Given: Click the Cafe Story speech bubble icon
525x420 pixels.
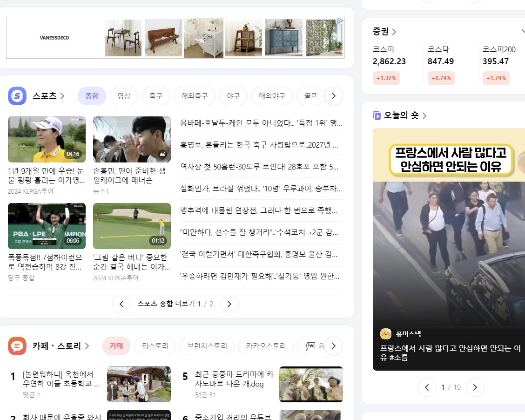Looking at the screenshot, I should click(17, 346).
